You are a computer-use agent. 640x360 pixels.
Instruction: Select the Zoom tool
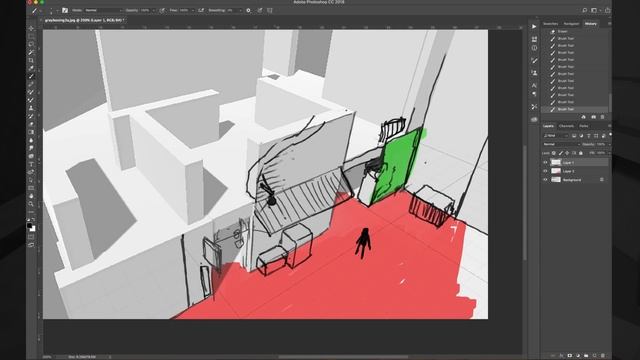click(x=31, y=204)
